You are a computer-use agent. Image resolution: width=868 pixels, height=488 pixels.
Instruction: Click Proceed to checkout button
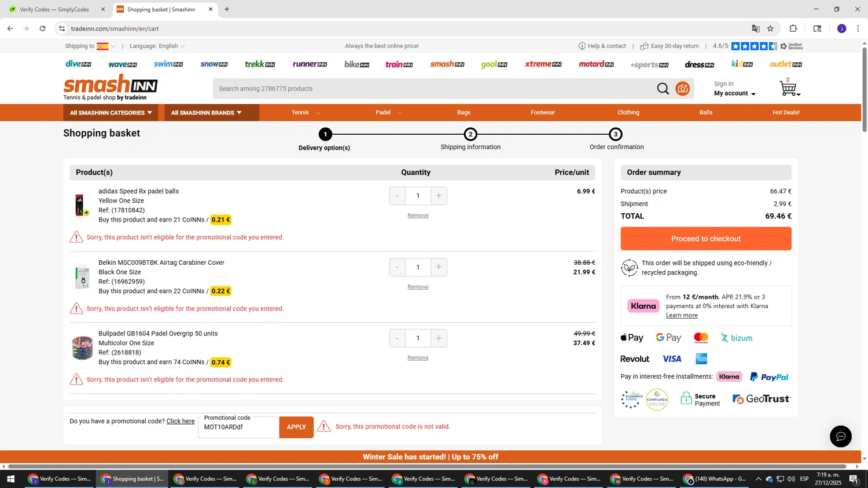click(706, 239)
